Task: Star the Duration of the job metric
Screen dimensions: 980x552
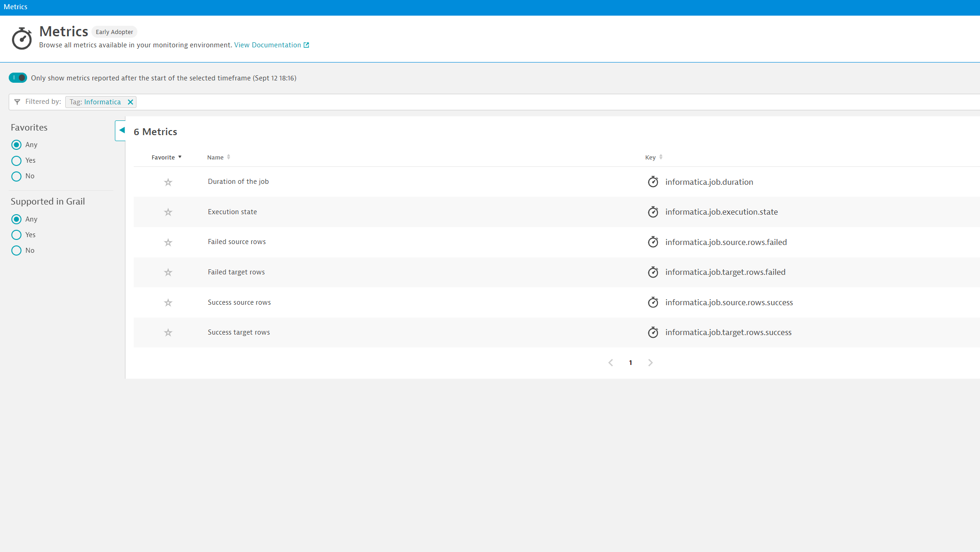Action: 168,182
